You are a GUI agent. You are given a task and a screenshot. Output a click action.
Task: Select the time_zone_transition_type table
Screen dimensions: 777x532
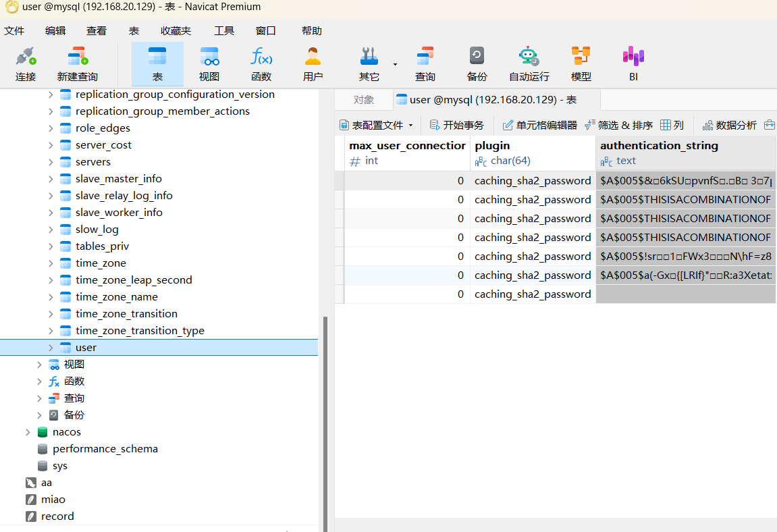click(x=140, y=331)
